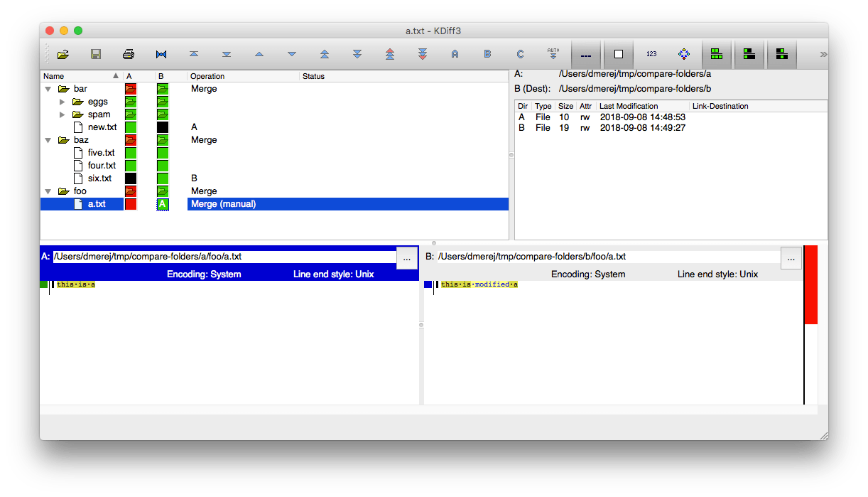The height and width of the screenshot is (497, 868).
Task: Click the Name column header to sort
Action: pos(54,76)
